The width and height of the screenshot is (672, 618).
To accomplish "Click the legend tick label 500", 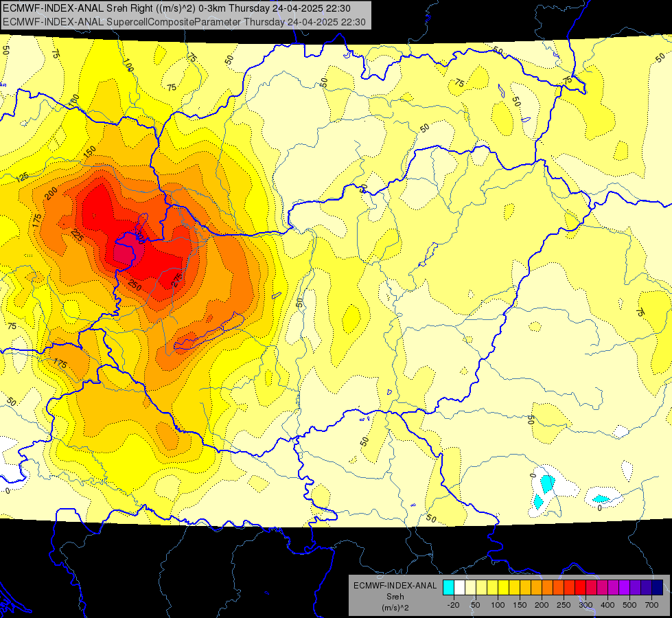I will pos(629,605).
